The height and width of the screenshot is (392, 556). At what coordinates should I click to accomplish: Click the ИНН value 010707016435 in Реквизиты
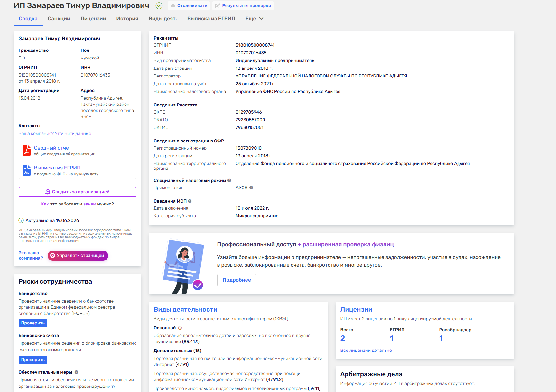coord(251,53)
